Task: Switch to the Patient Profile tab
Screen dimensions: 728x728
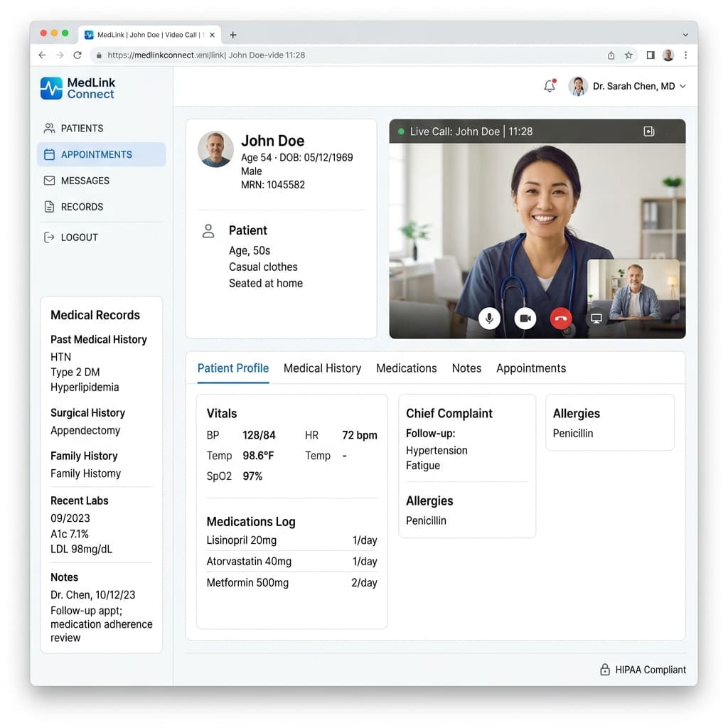Action: [x=233, y=368]
